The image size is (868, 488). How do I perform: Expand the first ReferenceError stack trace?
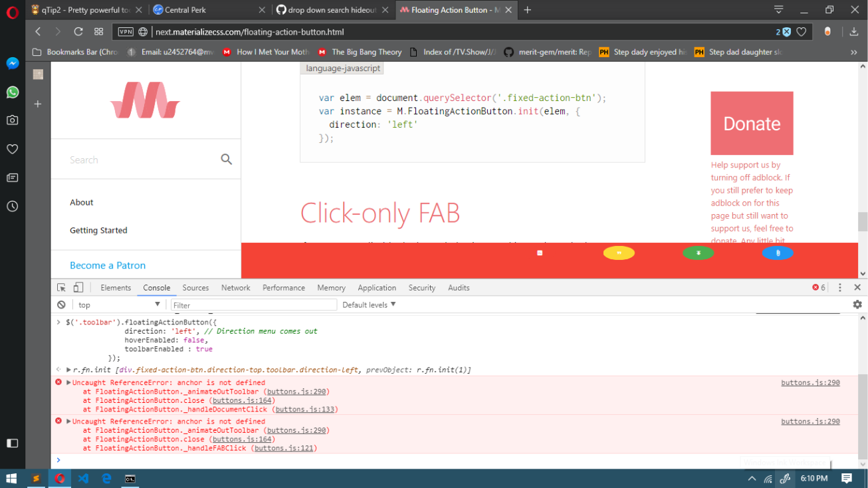click(68, 382)
